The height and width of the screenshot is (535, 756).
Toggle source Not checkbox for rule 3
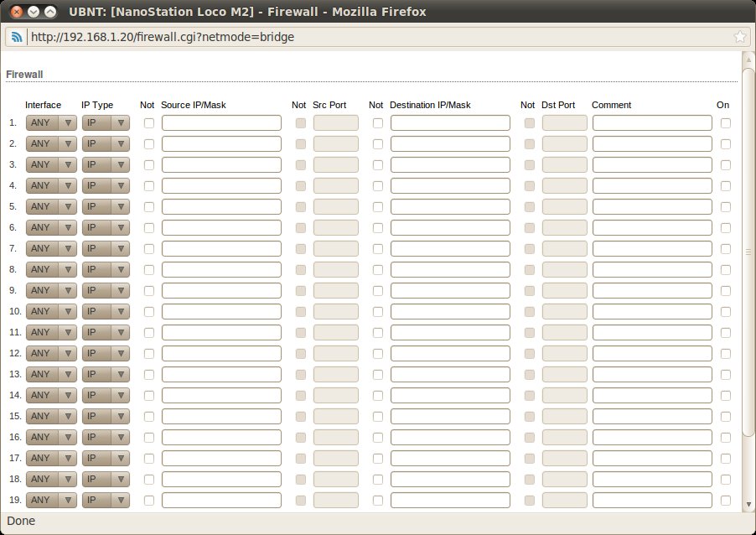point(149,164)
